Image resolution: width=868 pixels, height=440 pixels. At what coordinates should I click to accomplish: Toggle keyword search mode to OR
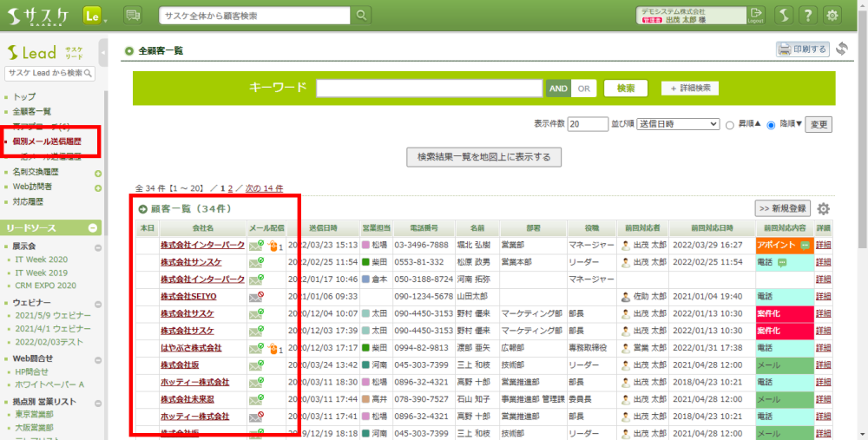coord(583,89)
